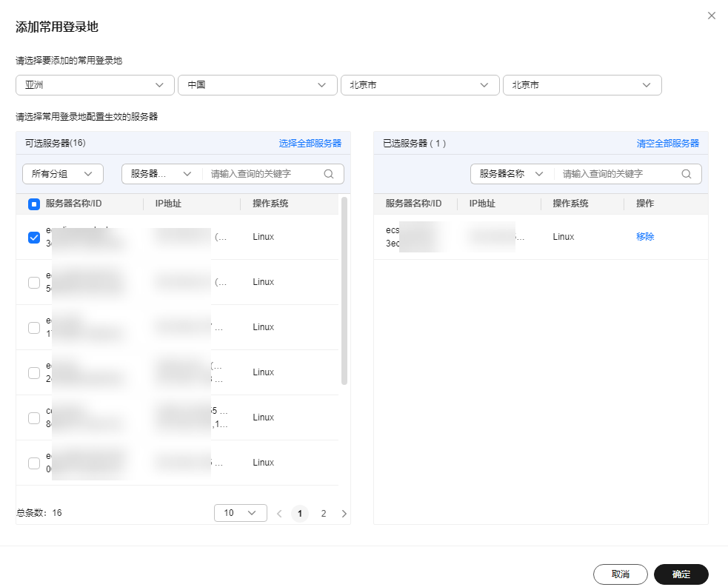
Task: Open the 中国 country dropdown
Action: tap(257, 85)
